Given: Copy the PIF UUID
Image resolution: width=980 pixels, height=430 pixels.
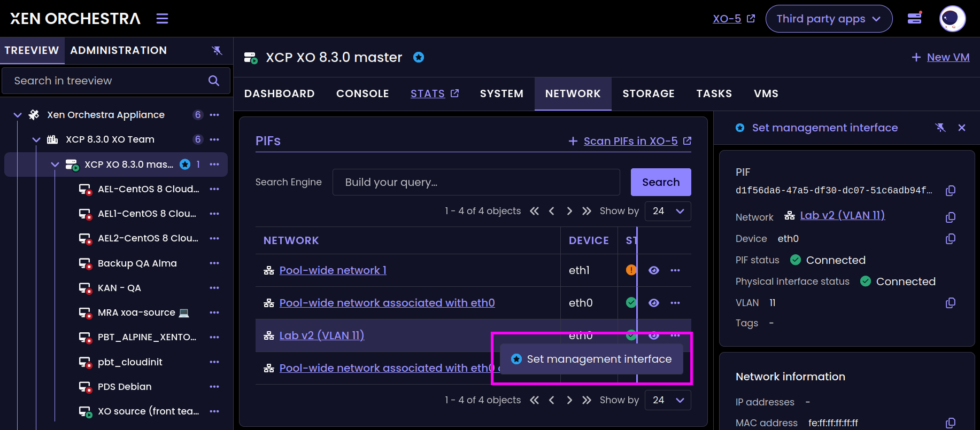Looking at the screenshot, I should [951, 191].
